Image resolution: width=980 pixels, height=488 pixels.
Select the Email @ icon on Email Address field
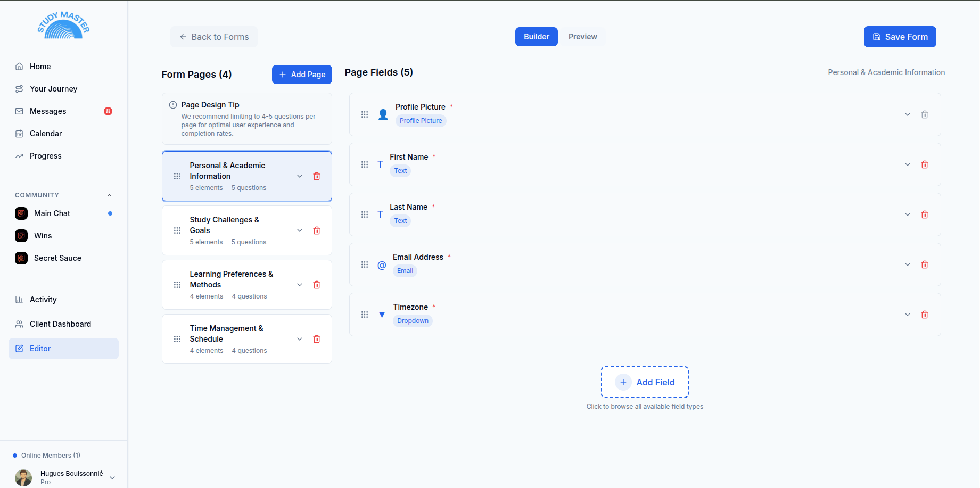click(x=382, y=264)
